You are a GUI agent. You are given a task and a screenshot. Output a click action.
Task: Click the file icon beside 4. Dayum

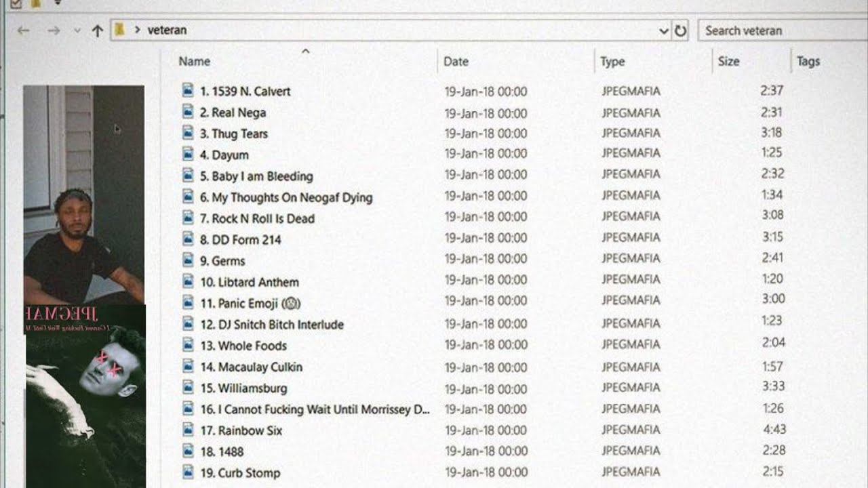point(188,154)
